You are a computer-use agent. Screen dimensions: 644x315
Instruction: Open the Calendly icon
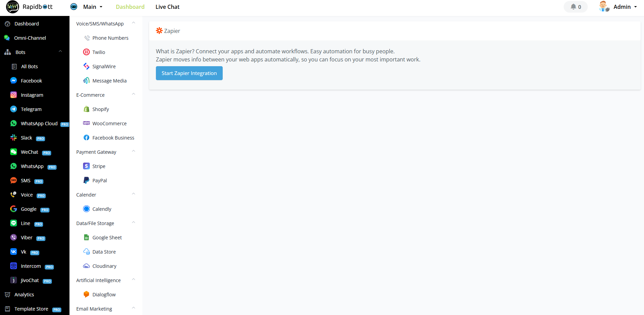click(x=86, y=209)
